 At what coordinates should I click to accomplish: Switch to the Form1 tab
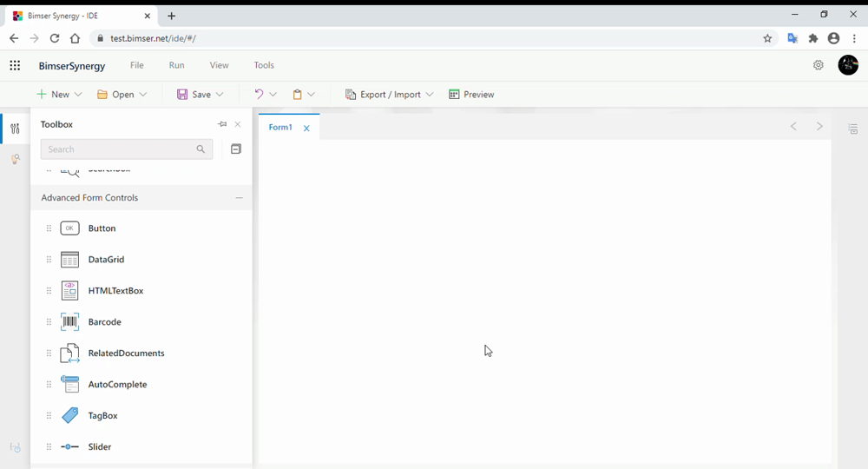click(280, 128)
